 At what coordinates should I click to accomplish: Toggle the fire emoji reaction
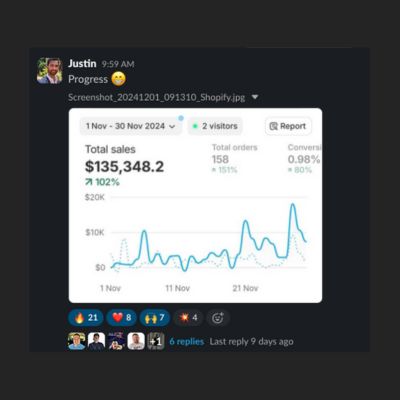86,317
